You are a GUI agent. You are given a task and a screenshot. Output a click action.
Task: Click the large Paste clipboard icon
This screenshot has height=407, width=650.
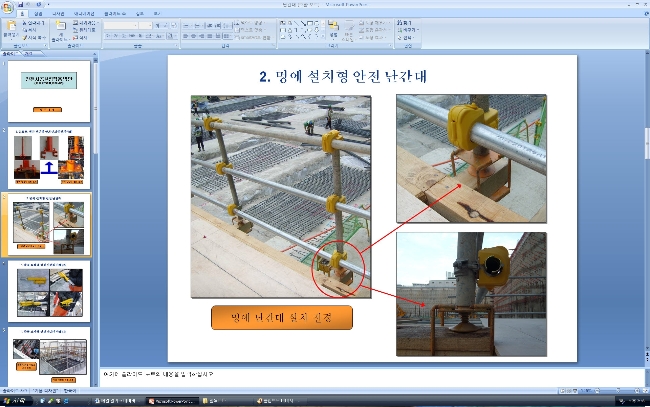[10, 28]
